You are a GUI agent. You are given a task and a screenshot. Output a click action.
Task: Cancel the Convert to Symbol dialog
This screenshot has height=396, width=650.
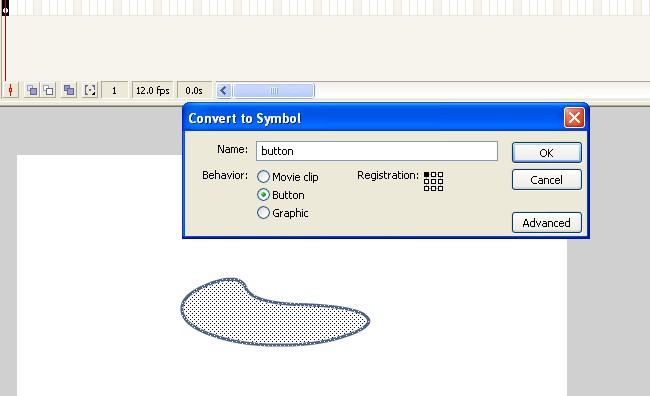click(x=546, y=180)
